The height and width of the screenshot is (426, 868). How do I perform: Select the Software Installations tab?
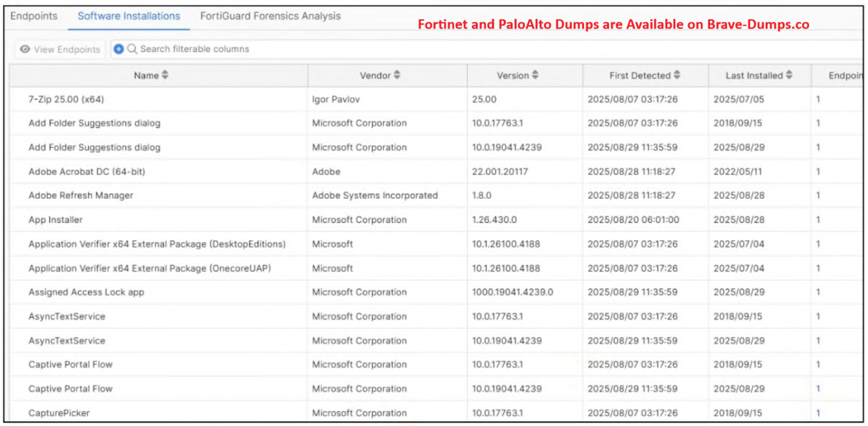[x=129, y=16]
